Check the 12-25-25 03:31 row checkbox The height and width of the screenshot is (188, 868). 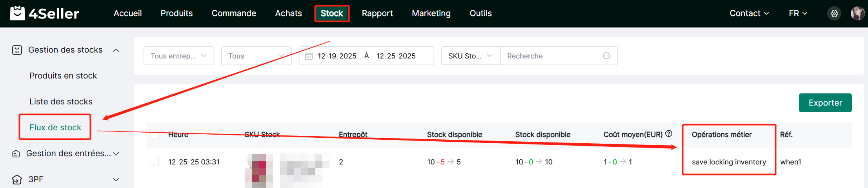click(x=155, y=162)
